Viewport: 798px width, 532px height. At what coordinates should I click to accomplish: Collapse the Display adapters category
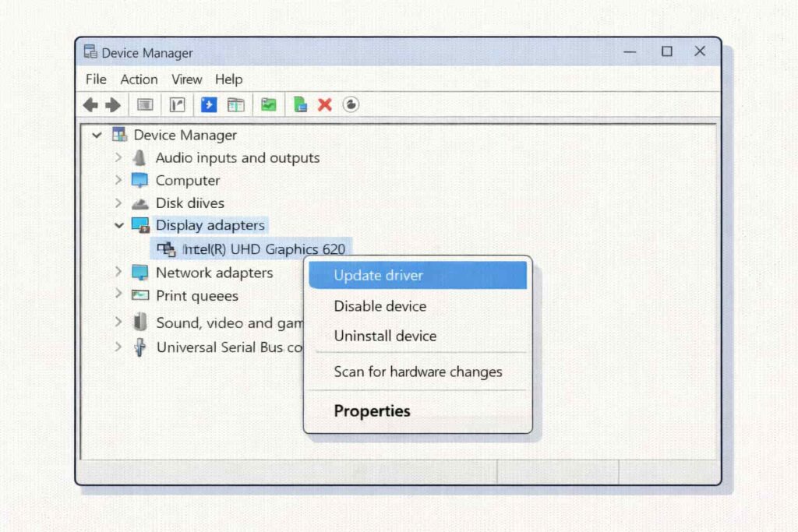pos(118,225)
